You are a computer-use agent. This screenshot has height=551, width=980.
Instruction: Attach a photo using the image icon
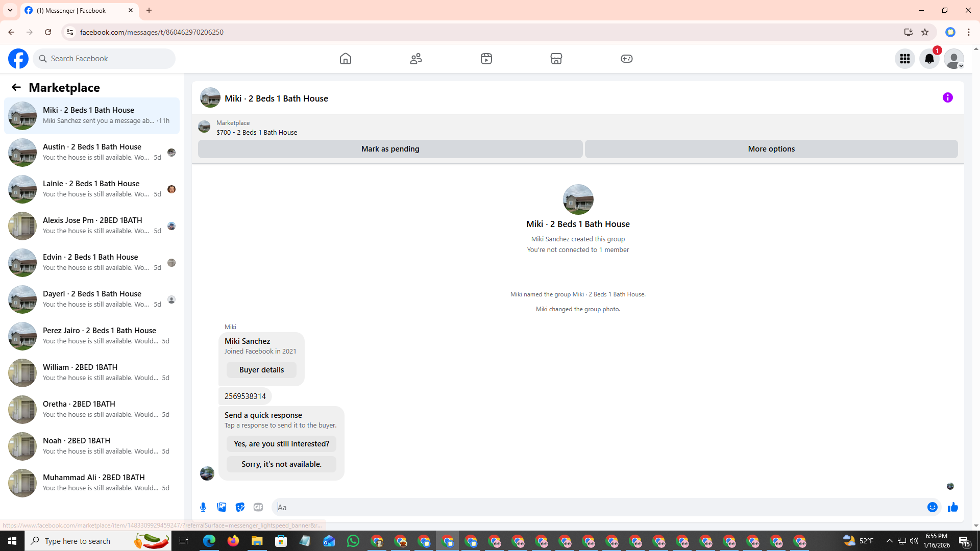pyautogui.click(x=222, y=507)
